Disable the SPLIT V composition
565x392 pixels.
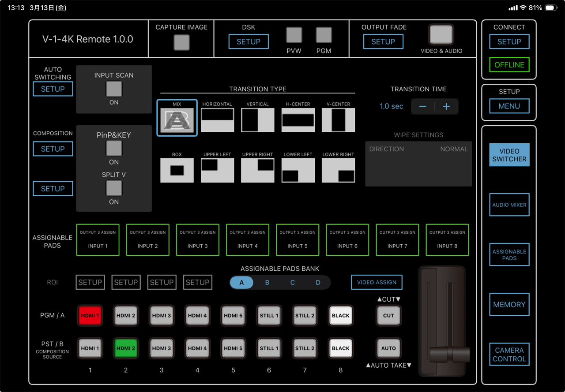113,188
